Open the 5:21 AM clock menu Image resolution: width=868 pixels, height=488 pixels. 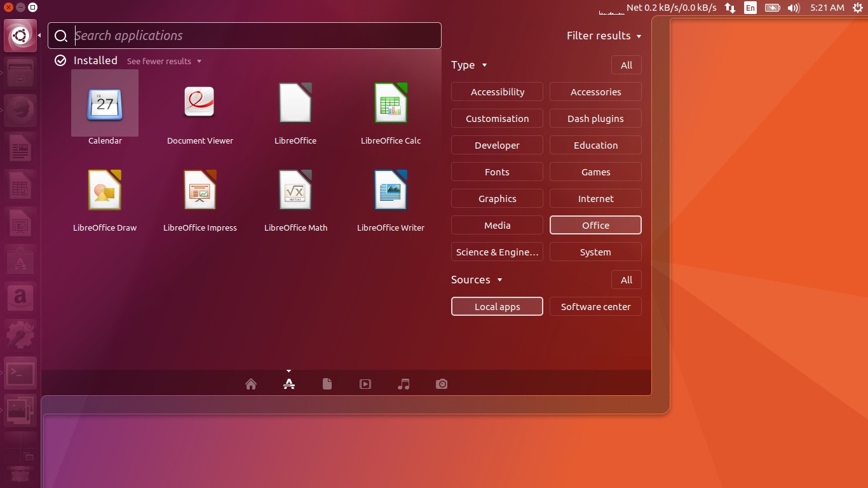[x=827, y=8]
